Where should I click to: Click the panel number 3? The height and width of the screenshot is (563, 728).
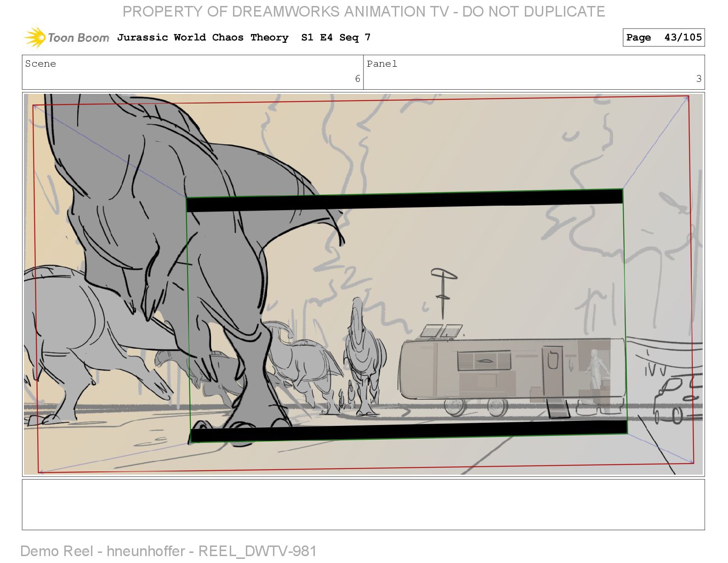pyautogui.click(x=699, y=79)
